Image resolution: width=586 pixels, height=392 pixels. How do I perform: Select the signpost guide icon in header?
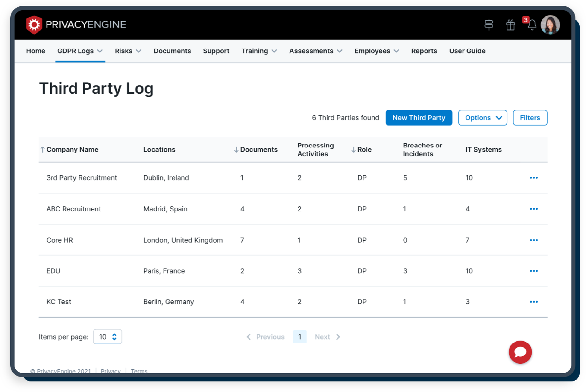tap(488, 25)
